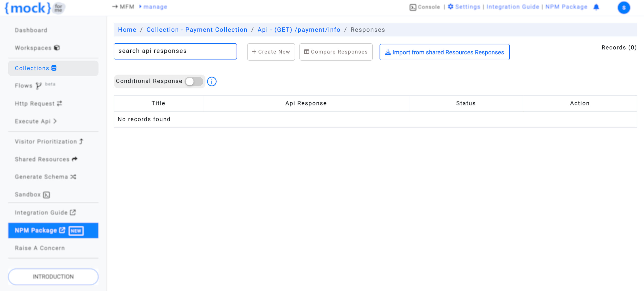
Task: Click the arrow icon before MFM
Action: [x=115, y=7]
